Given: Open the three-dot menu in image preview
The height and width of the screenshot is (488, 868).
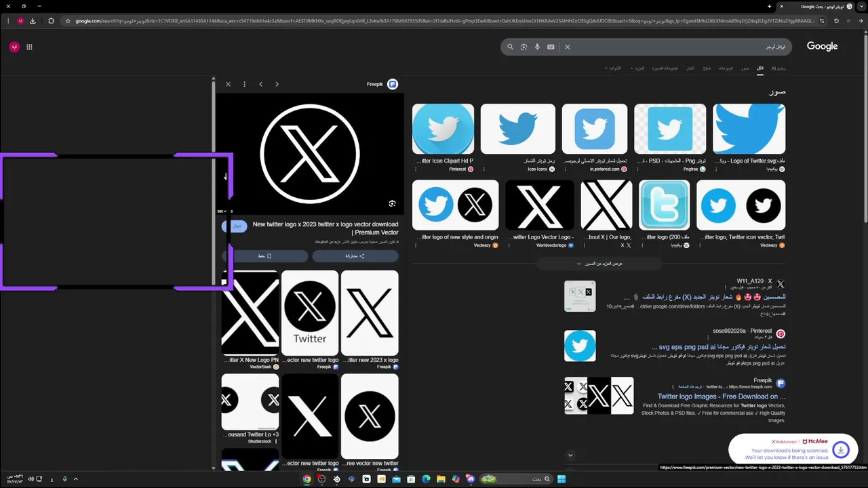Looking at the screenshot, I should 244,84.
